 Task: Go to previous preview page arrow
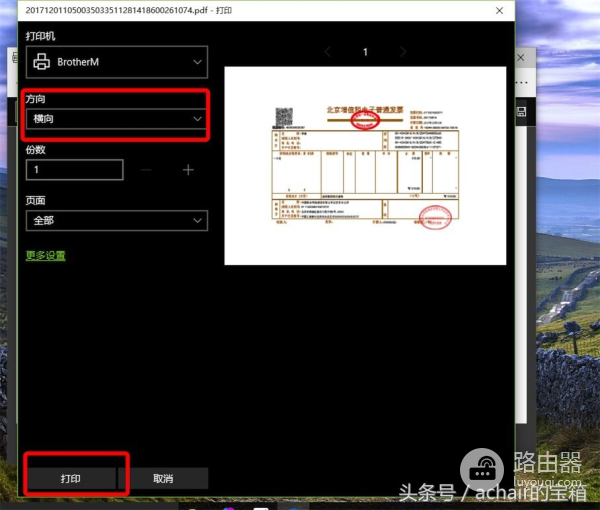click(x=328, y=51)
